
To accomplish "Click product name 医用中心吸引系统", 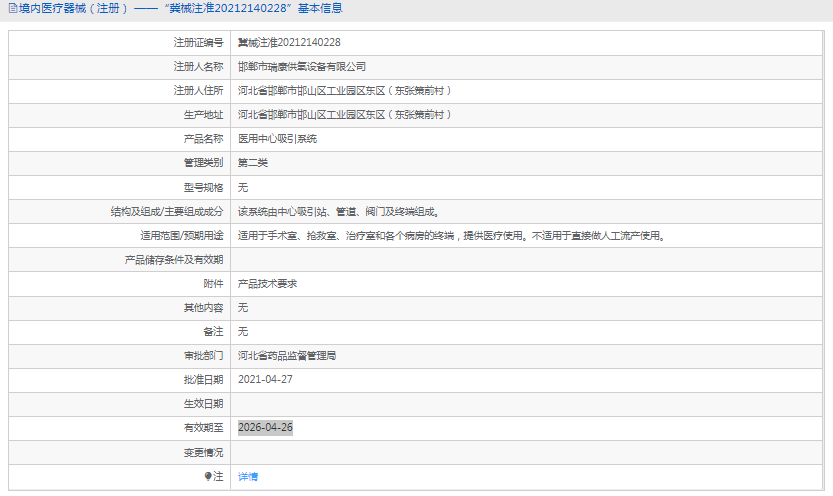I will [277, 139].
